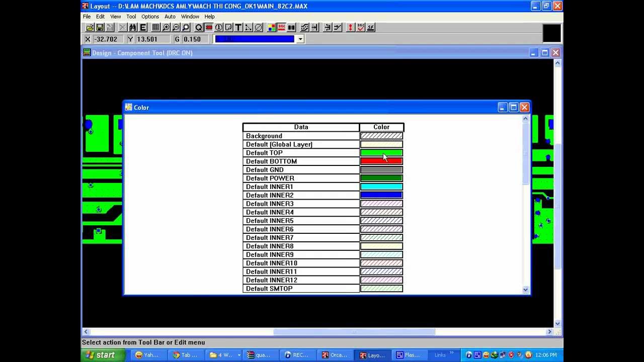The width and height of the screenshot is (644, 362).
Task: Run Design Rule Check icon
Action: point(361,28)
